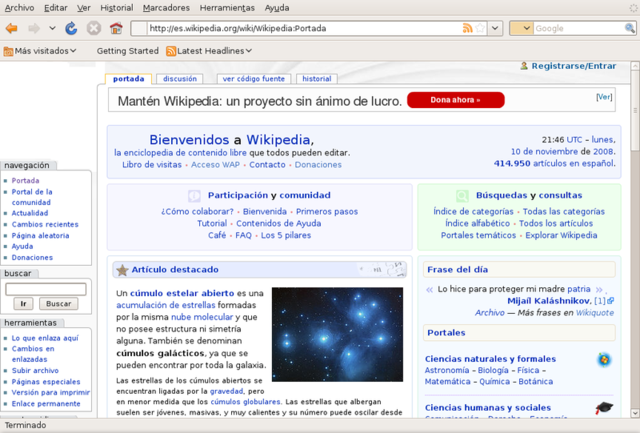This screenshot has width=640, height=433.
Task: Switch to ver código fuente tab
Action: coord(253,79)
